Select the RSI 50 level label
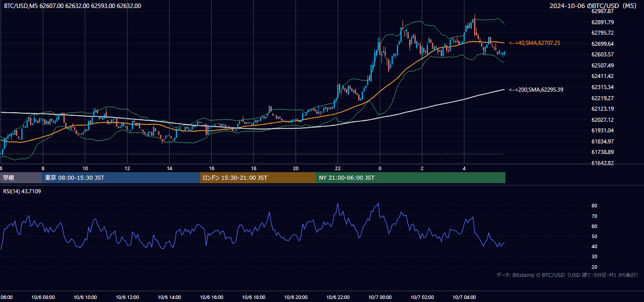 594,236
